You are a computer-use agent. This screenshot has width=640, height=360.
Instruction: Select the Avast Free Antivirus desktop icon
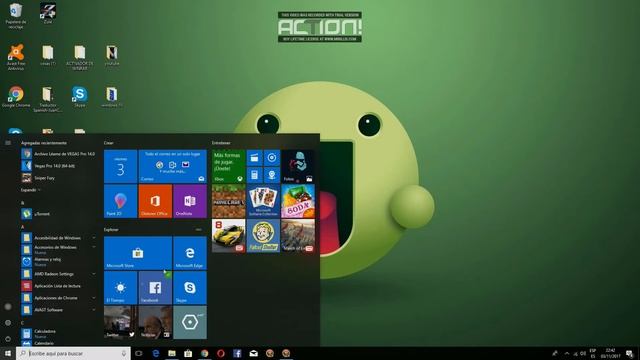point(16,58)
